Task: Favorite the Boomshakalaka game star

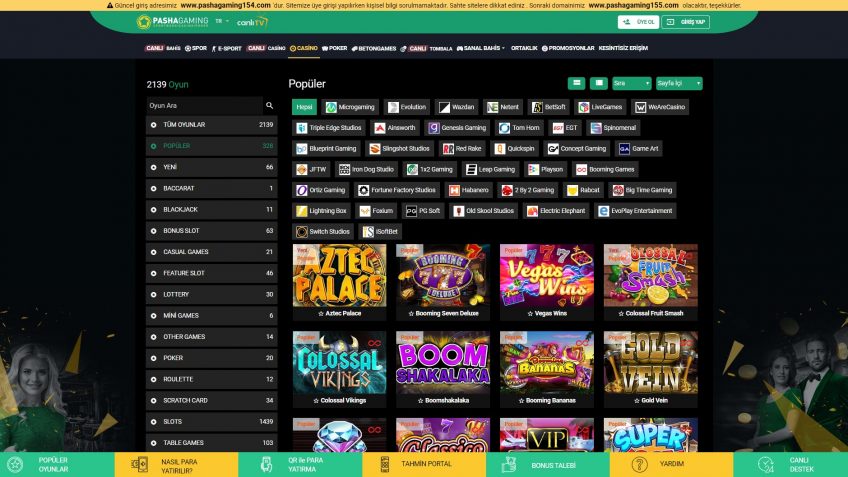Action: pyautogui.click(x=420, y=401)
